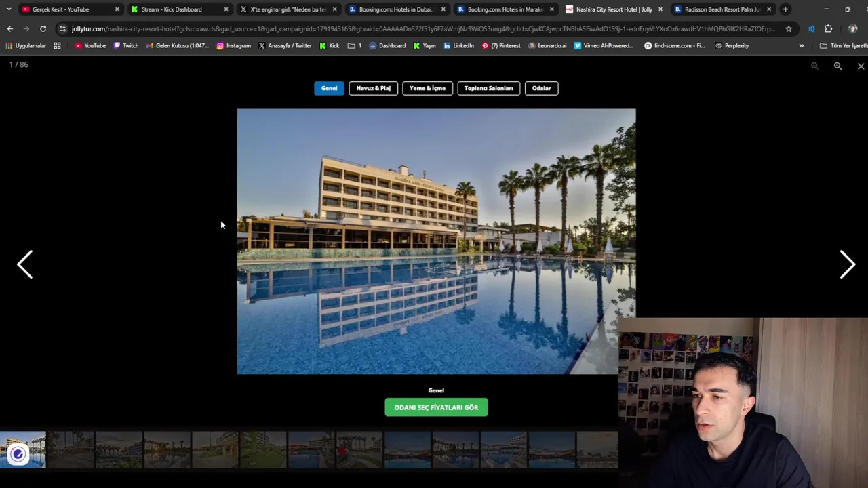Go back in browser history
This screenshot has width=868, height=488.
click(9, 28)
